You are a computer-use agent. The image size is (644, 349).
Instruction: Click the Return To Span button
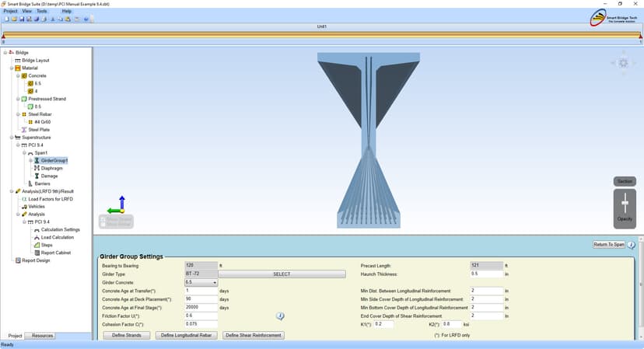[x=609, y=245]
